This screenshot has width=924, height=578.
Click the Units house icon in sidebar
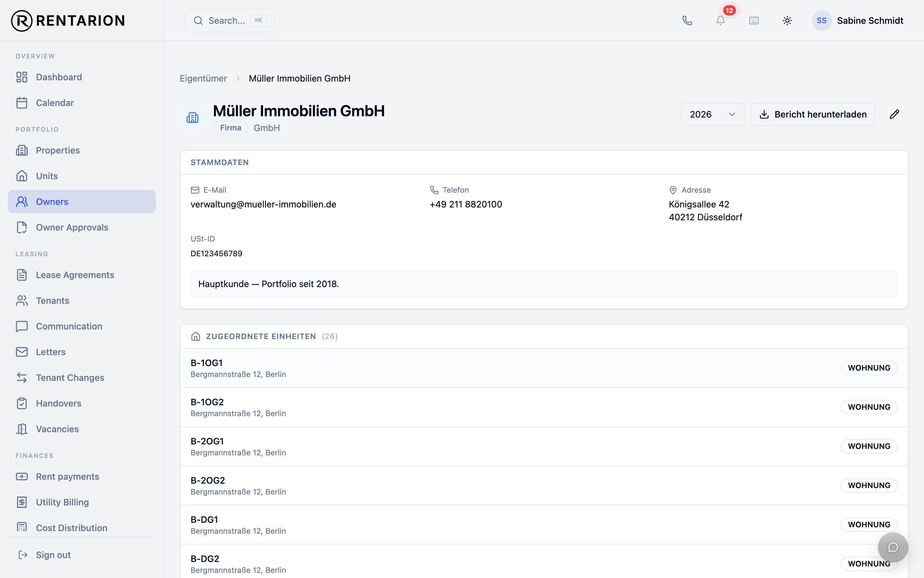[x=22, y=176]
